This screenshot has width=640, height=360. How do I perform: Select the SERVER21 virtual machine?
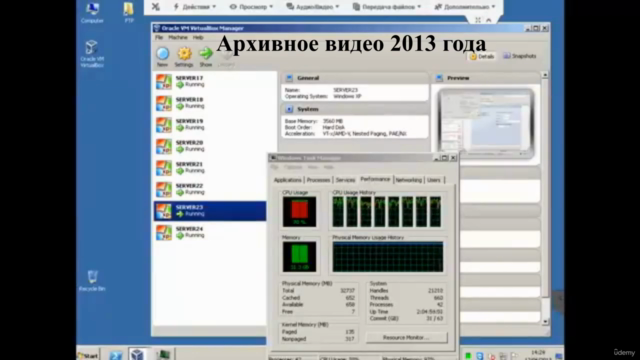210,168
